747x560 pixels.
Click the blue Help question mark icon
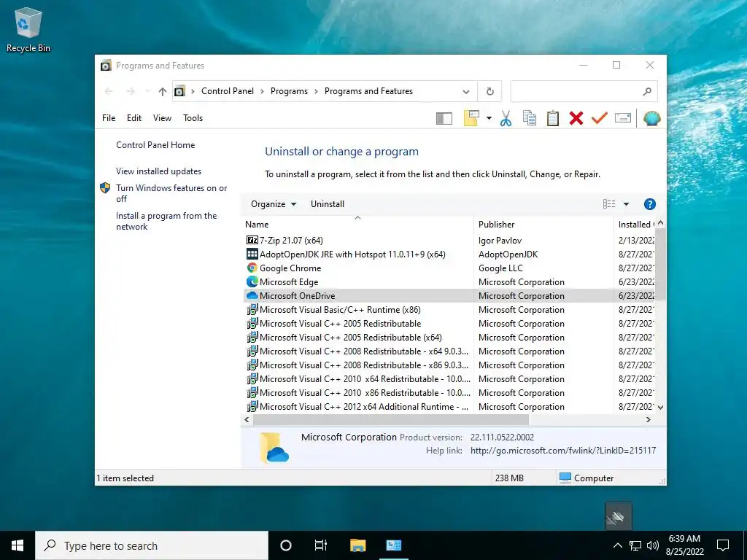point(650,204)
